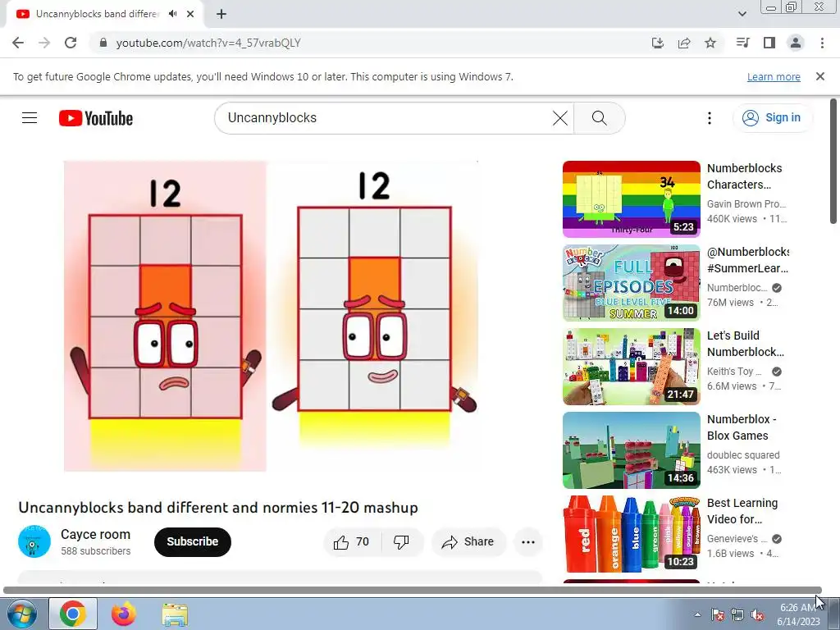Screen dimensions: 840x630
Task: Open media controls toolbar icon
Action: (x=742, y=43)
